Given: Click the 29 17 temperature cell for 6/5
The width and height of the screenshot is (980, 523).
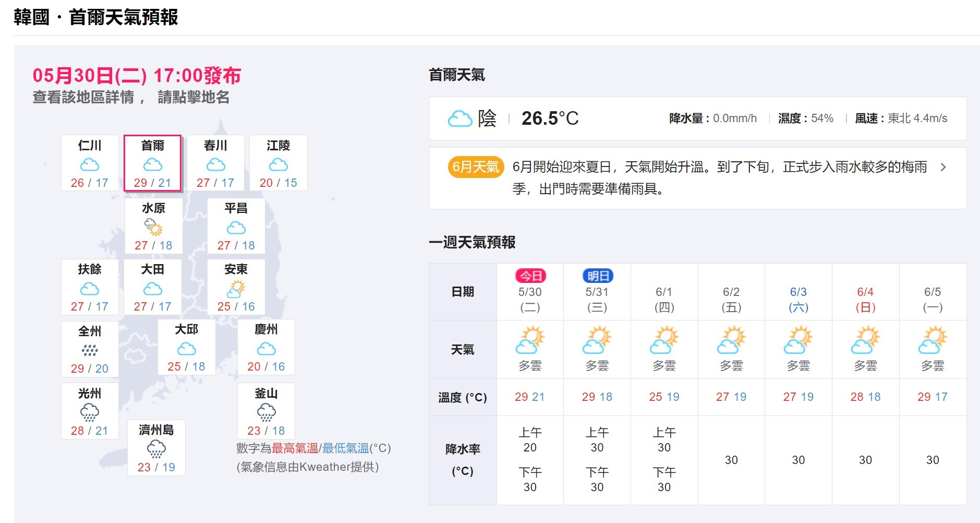Looking at the screenshot, I should 933,397.
